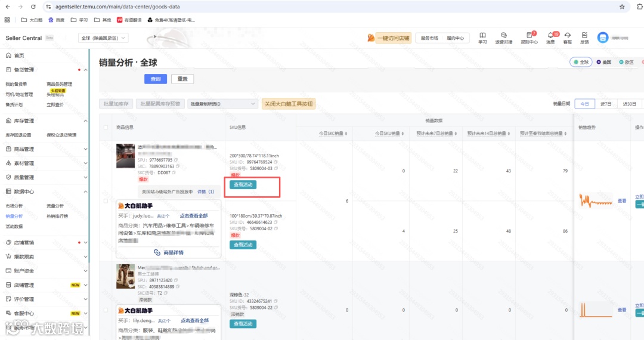
Task: Copy SKC 78890903163 using copy icon
Action: click(178, 166)
